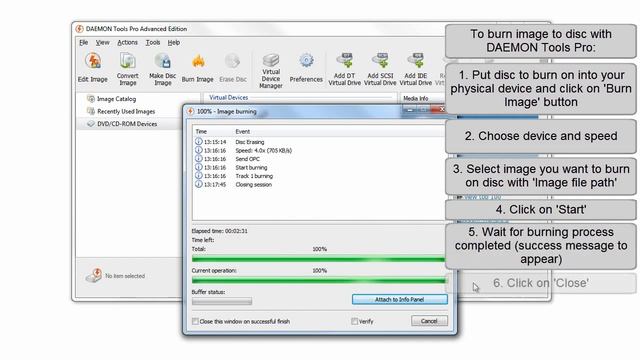Select the 'Send OPC' log entry
Viewport: 640px width, 360px height.
coord(247,159)
